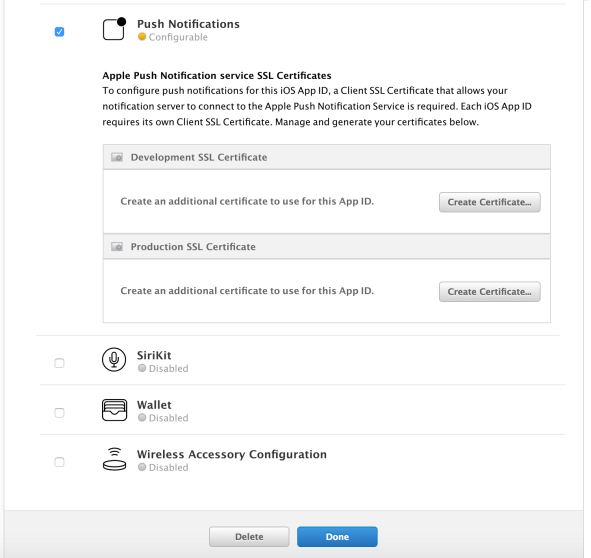Click Wallet's gray Disabled status dot
The width and height of the screenshot is (591, 558).
(142, 417)
